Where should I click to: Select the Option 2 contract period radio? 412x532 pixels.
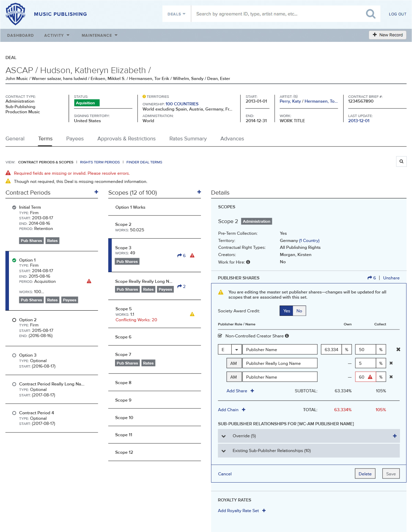point(14,320)
